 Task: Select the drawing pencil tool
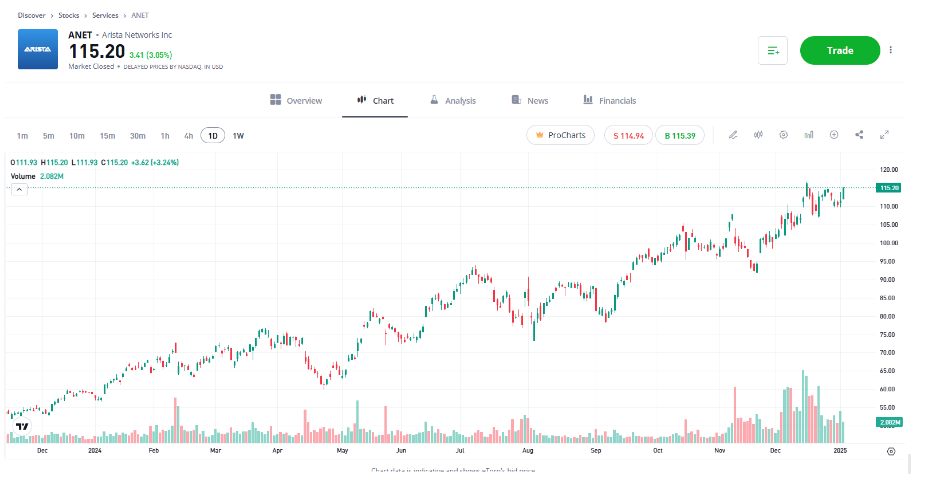[x=733, y=135]
